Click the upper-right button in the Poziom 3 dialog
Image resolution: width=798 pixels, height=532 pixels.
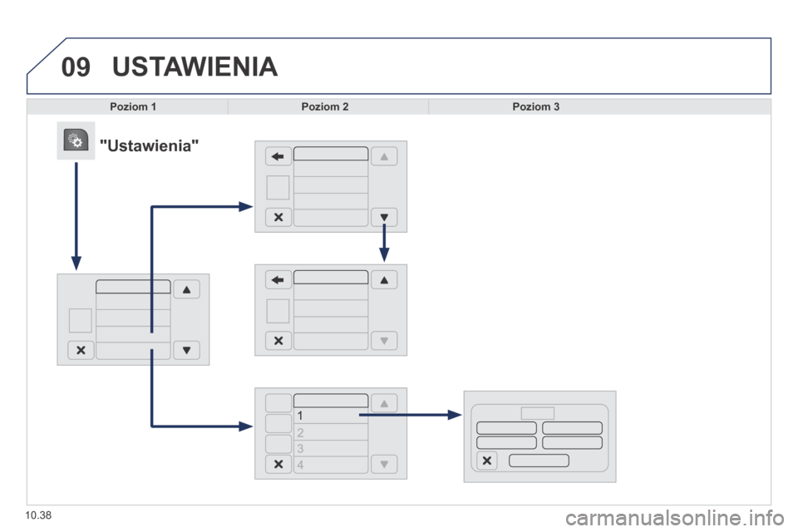[x=573, y=427]
